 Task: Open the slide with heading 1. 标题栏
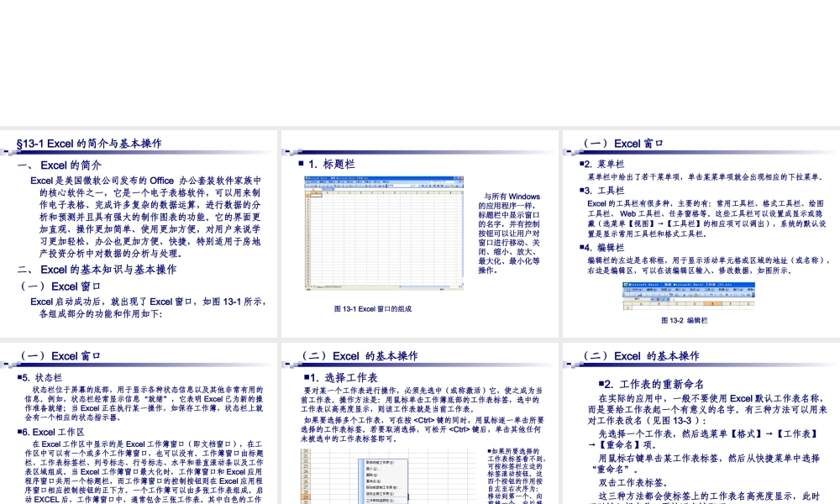coord(419,234)
